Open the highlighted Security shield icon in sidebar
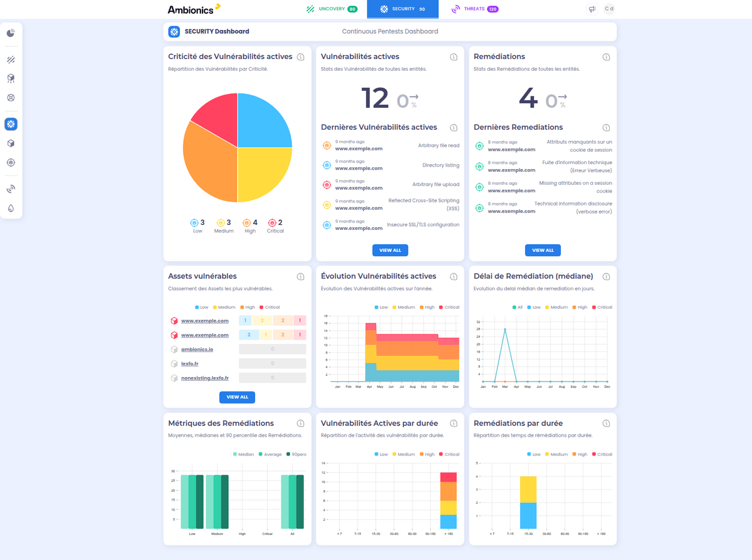Viewport: 752px width, 560px height. pos(11,124)
